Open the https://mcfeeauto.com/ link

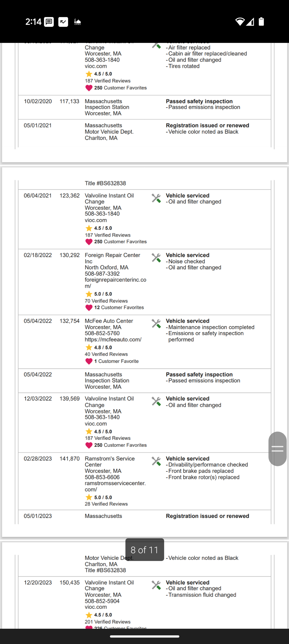click(x=113, y=340)
